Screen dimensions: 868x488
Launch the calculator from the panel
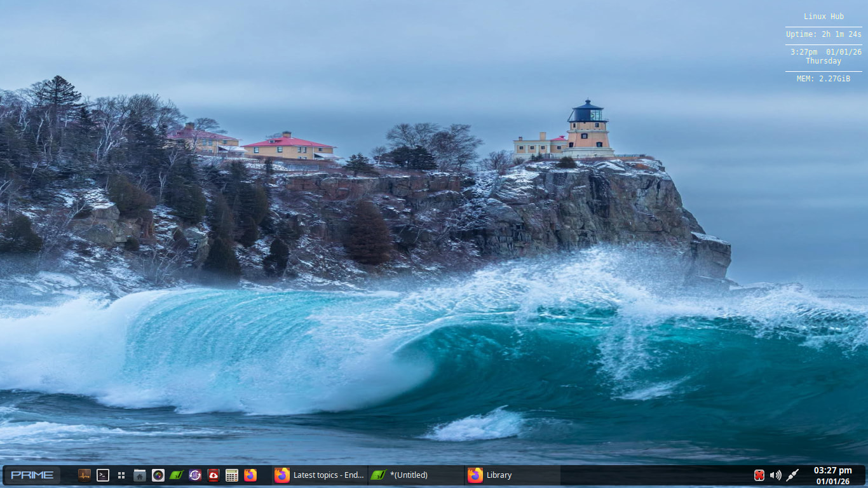(x=232, y=475)
